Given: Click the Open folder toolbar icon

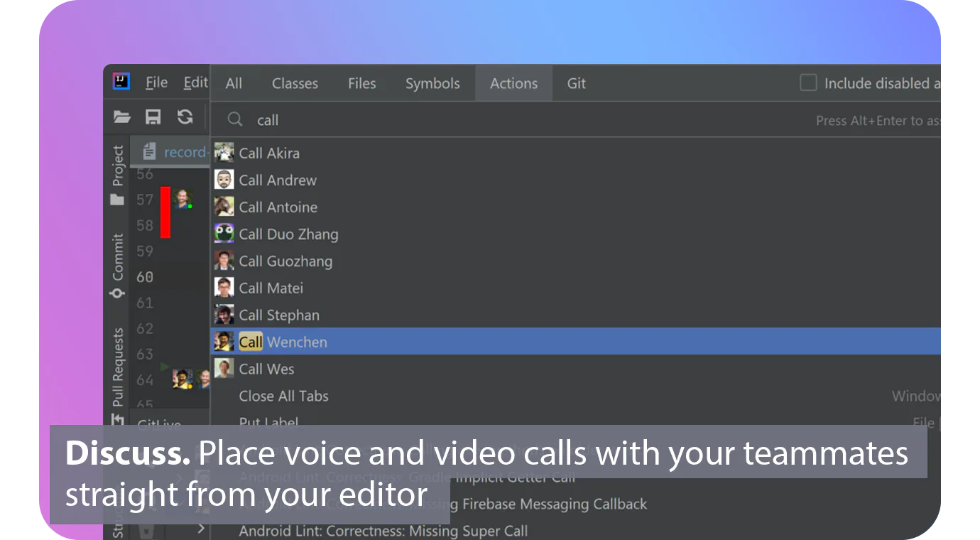Looking at the screenshot, I should tap(122, 117).
